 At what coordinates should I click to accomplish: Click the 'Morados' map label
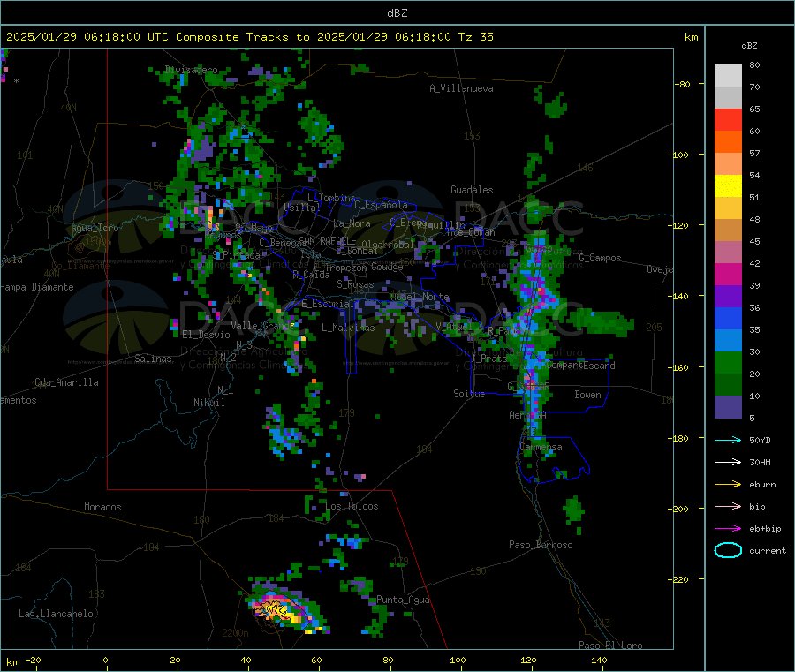[x=102, y=507]
